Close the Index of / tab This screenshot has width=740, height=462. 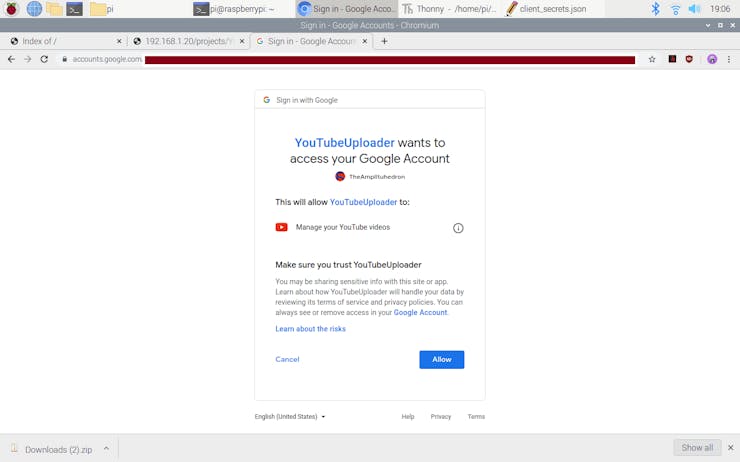[x=119, y=42]
